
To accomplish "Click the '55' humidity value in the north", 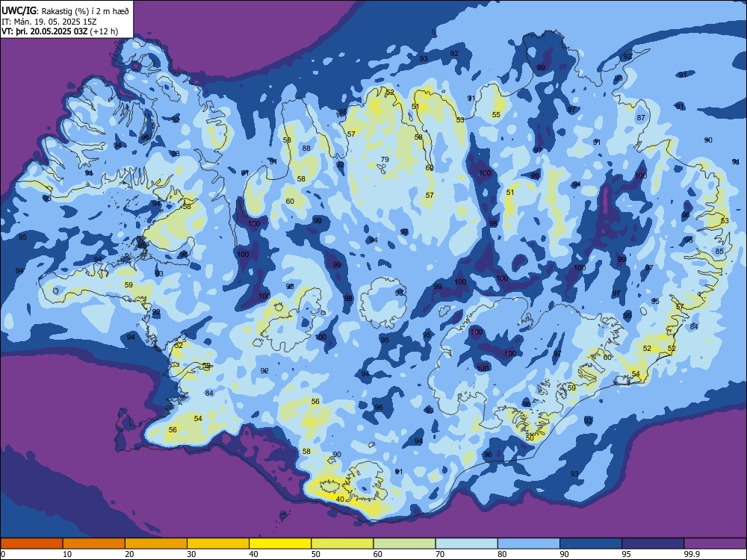I will pos(497,115).
